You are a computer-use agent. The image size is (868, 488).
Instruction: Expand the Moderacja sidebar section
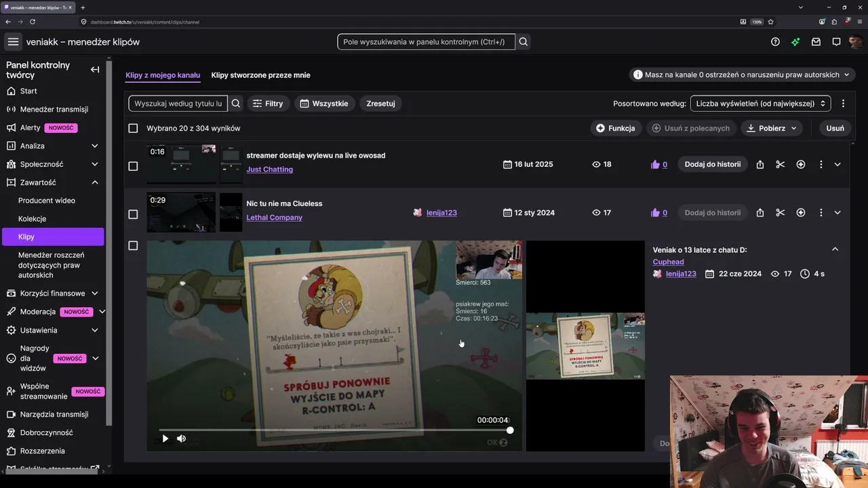click(x=102, y=312)
